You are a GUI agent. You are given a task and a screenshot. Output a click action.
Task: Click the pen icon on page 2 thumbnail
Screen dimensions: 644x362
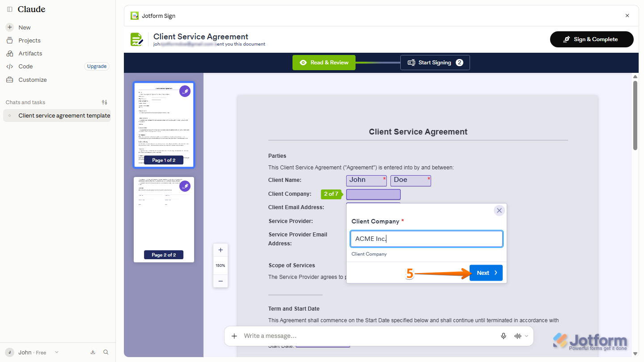pos(185,186)
